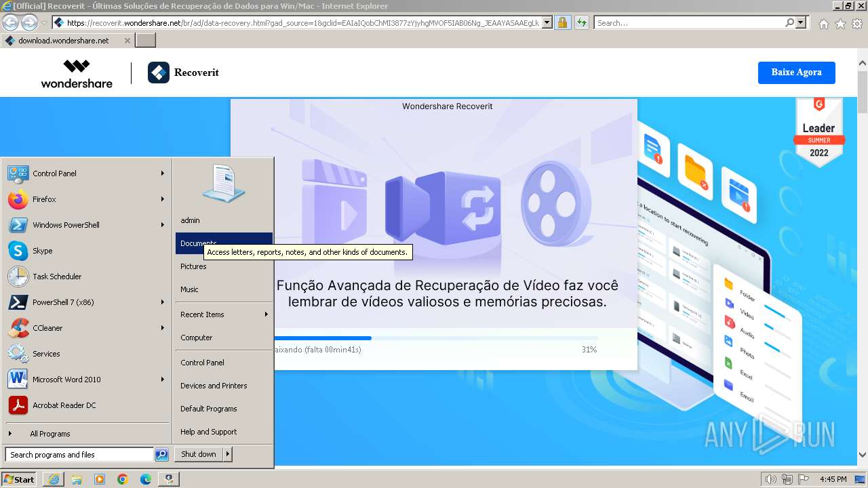Launch Microsoft Edge from the taskbar
Viewport: 868px width, 488px height.
click(146, 479)
